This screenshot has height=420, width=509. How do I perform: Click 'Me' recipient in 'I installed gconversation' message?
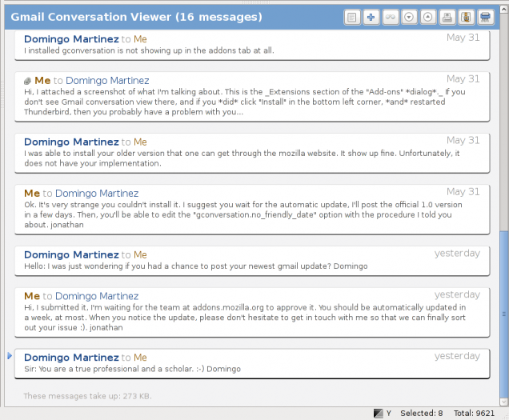pos(140,39)
